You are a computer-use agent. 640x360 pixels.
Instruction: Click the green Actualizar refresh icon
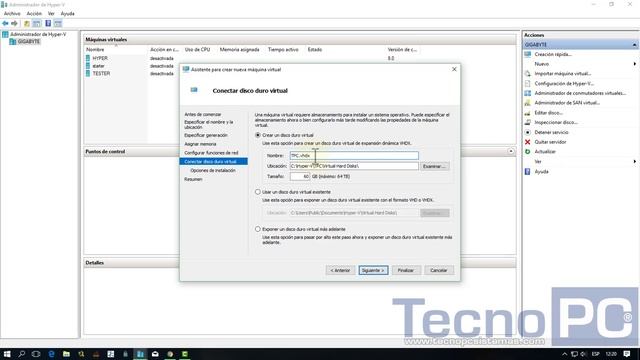click(527, 151)
